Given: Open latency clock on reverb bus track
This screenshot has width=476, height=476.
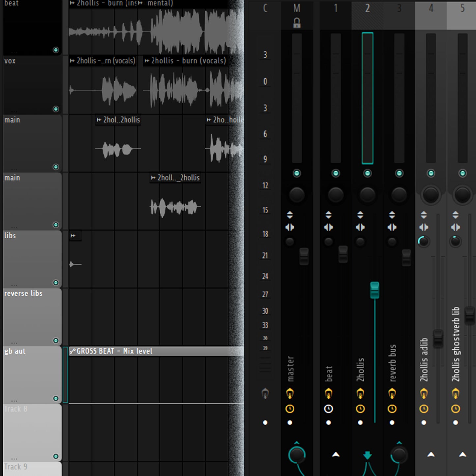Looking at the screenshot, I should coord(392,409).
